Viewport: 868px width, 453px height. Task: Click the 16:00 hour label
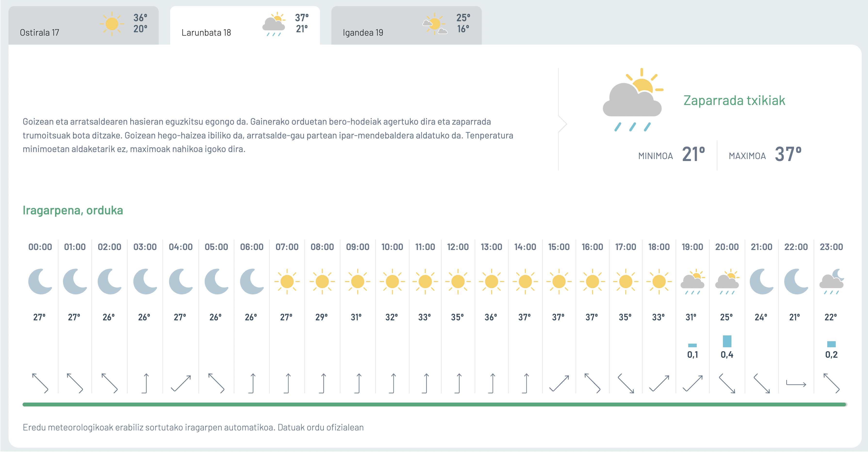point(592,247)
